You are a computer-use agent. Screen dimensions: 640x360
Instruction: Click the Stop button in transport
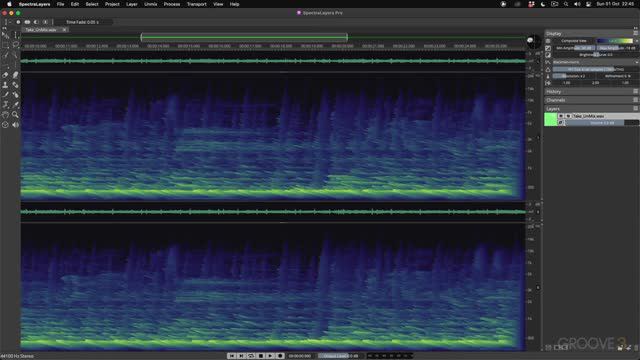point(261,356)
